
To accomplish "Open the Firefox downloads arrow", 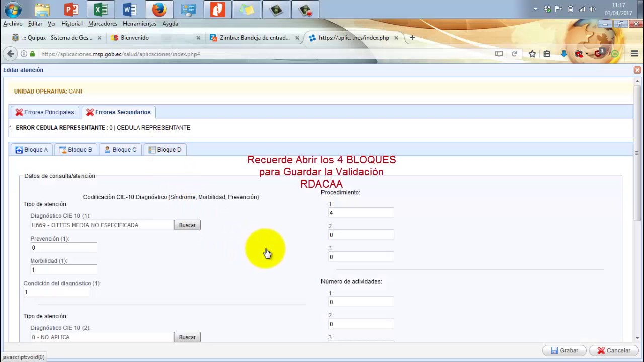I will 563,54.
